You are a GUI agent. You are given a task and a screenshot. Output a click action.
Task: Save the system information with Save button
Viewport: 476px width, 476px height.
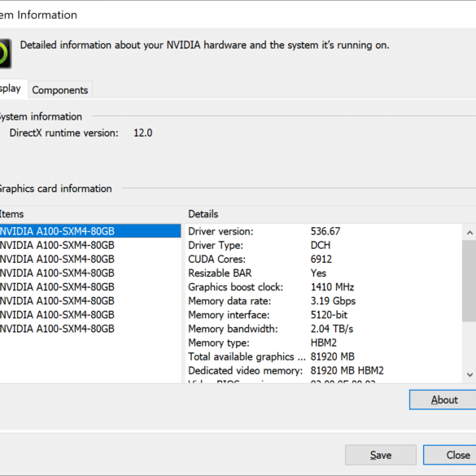(381, 455)
